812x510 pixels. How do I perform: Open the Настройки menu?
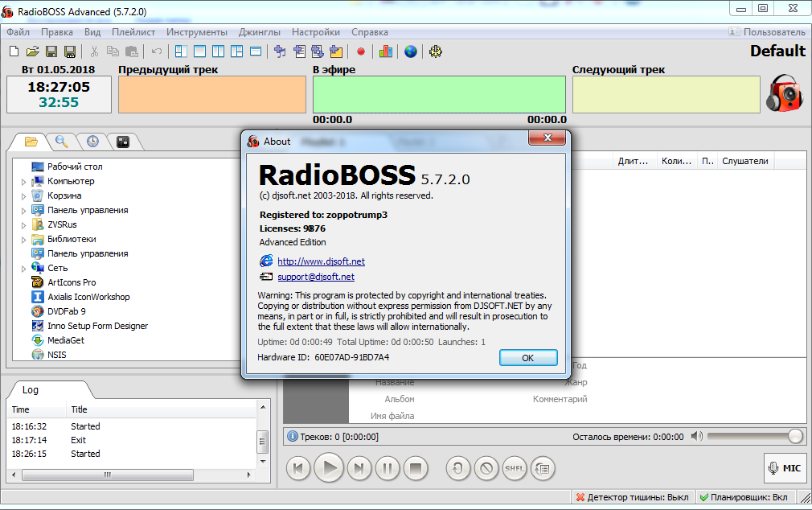coord(316,32)
